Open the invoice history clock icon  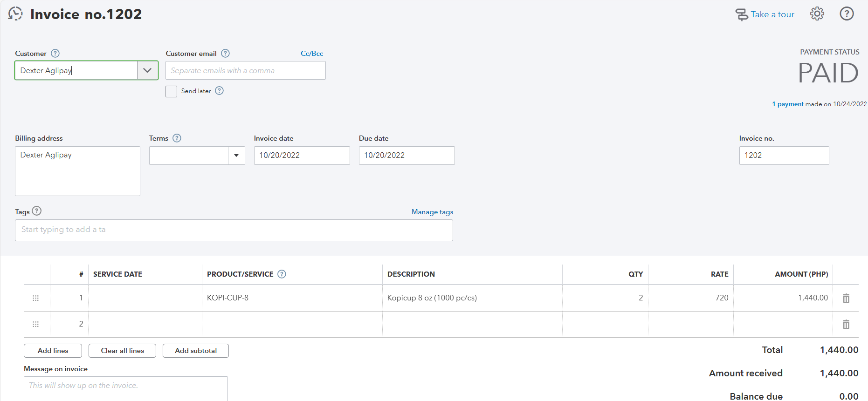coord(15,14)
